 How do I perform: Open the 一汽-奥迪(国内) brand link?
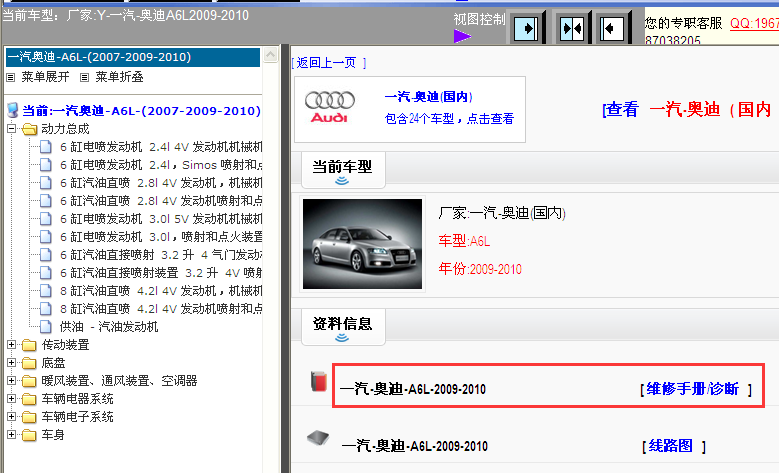[x=428, y=97]
